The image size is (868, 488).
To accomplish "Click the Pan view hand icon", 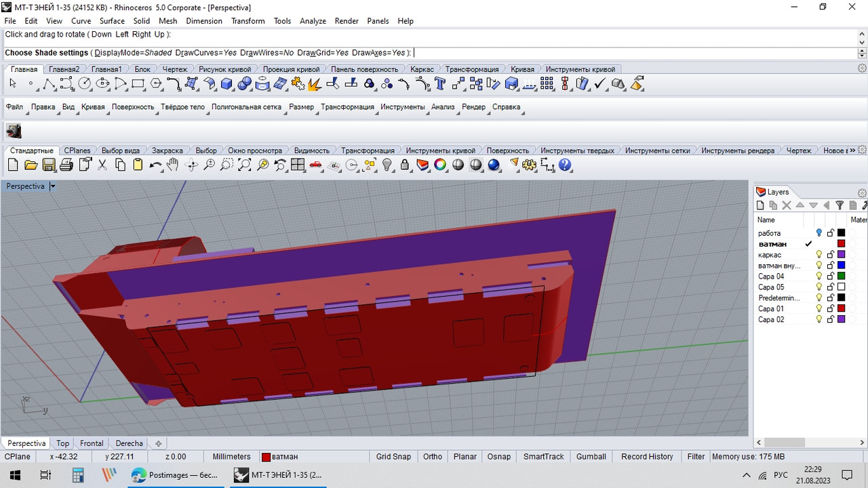I will click(173, 165).
